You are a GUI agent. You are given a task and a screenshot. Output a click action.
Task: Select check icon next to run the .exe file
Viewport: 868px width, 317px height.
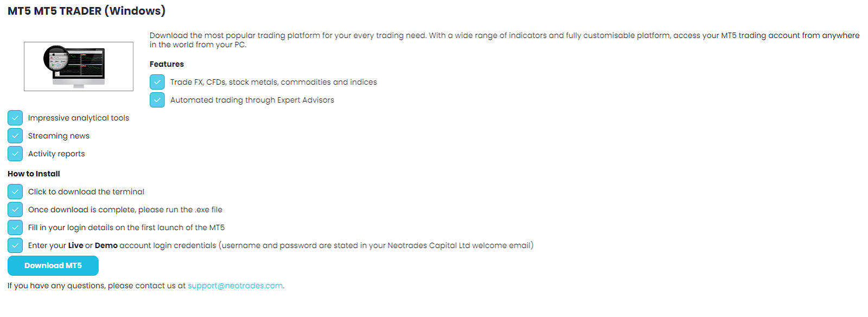(15, 210)
